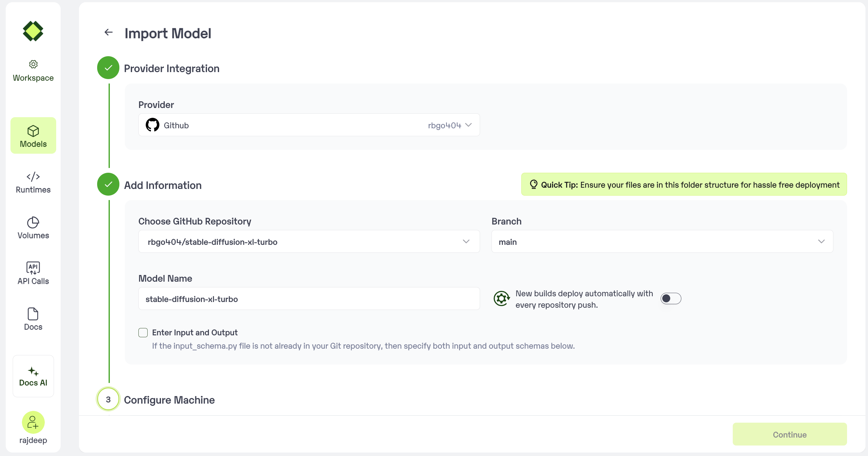Enable auto-deploy on repository push toggle

(671, 298)
